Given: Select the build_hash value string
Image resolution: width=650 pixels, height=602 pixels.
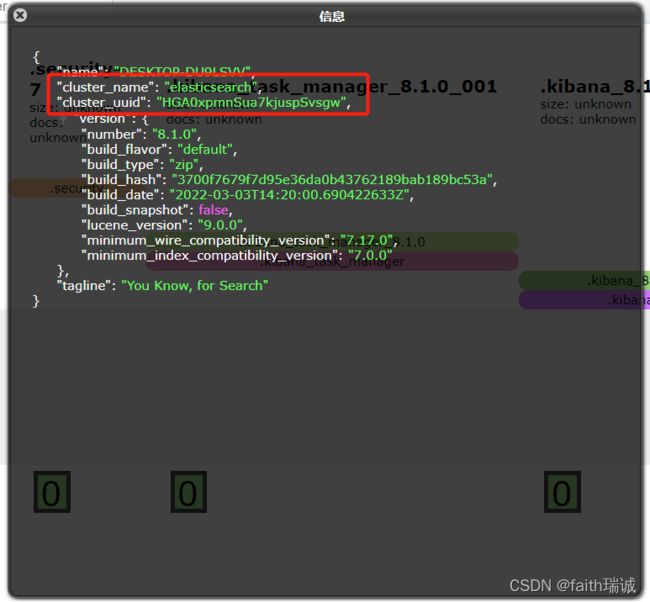Looking at the screenshot, I should point(332,180).
